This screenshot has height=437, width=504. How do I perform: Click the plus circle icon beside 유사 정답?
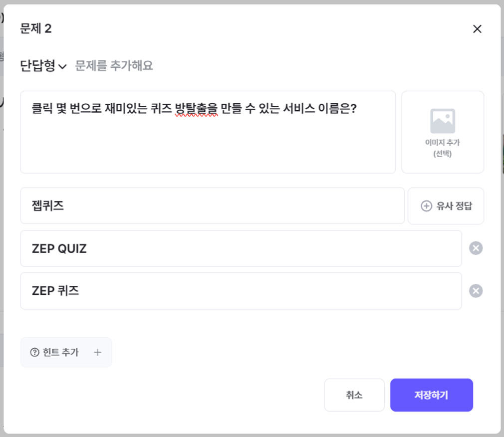pyautogui.click(x=426, y=206)
